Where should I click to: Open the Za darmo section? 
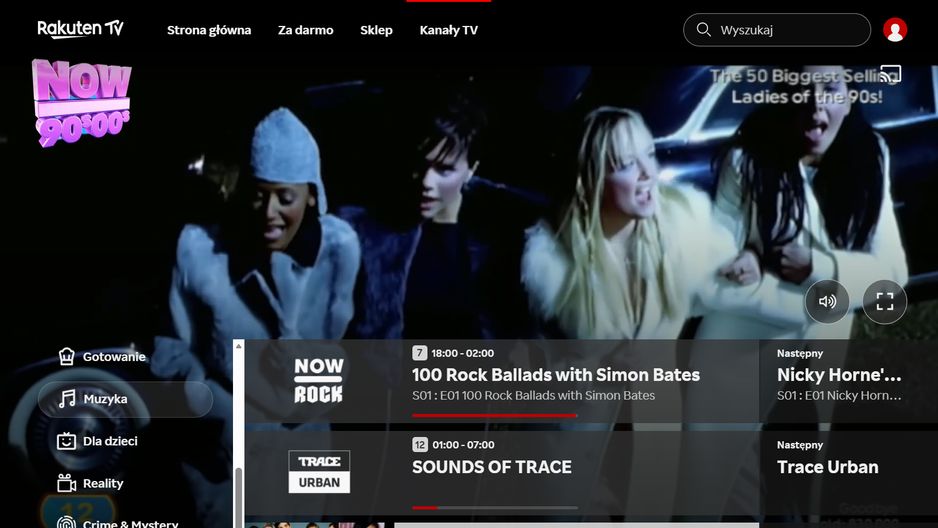[305, 30]
